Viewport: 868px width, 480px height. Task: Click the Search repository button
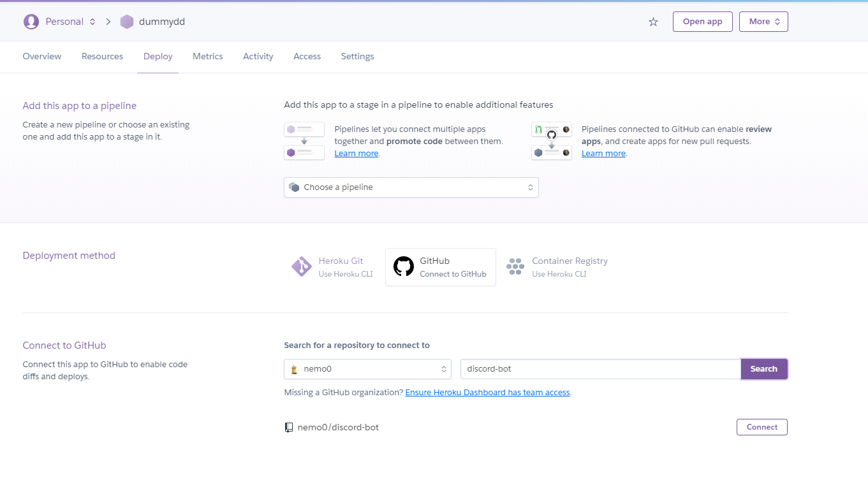click(764, 369)
